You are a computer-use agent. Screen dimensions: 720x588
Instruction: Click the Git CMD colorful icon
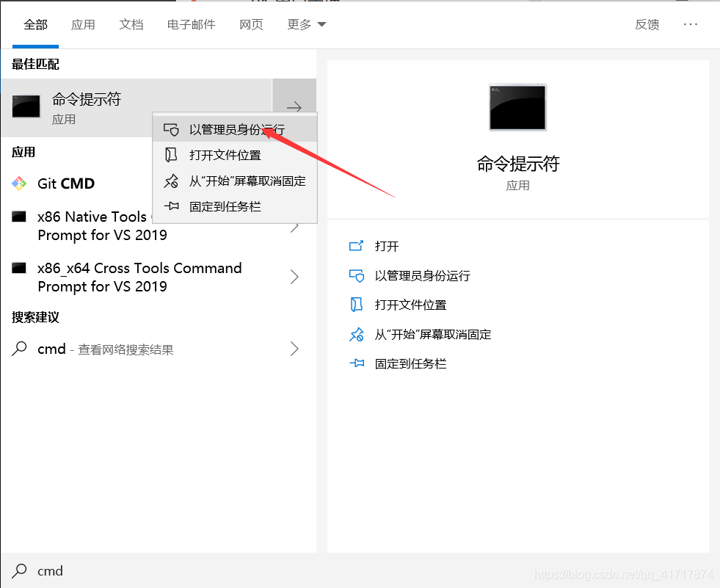(x=19, y=184)
